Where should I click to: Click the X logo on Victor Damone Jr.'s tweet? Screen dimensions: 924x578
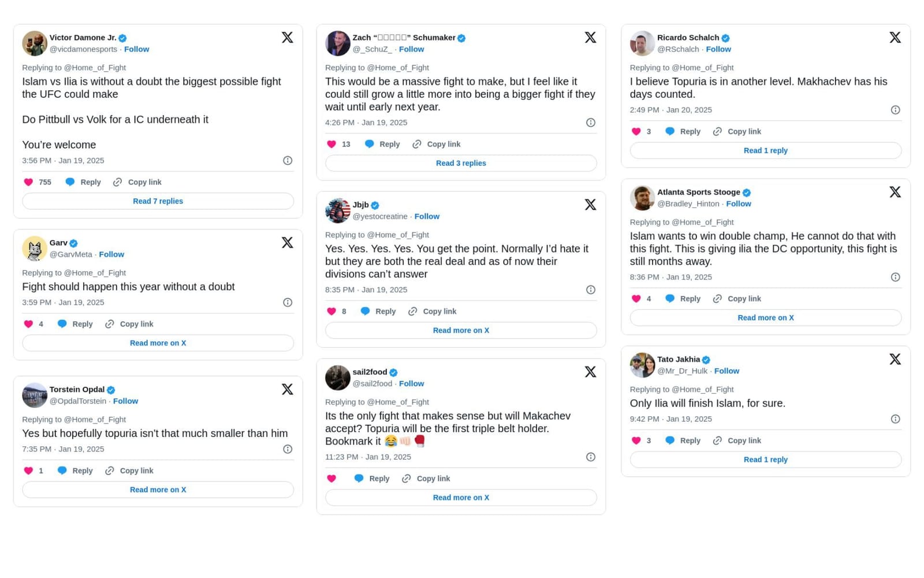[x=287, y=38]
